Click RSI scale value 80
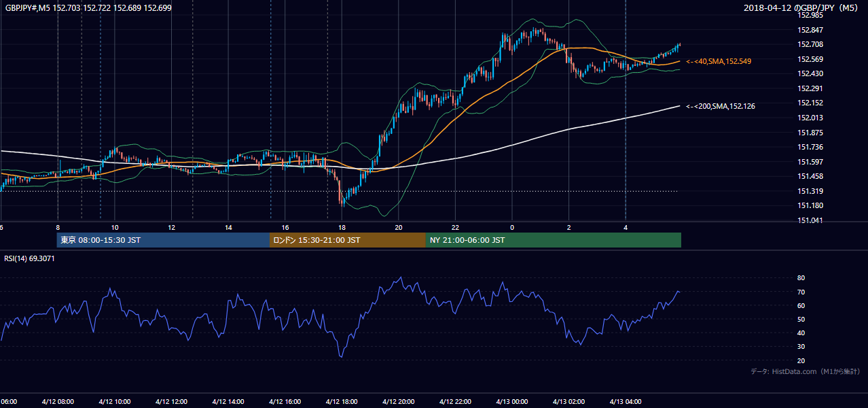Image resolution: width=868 pixels, height=408 pixels. (x=801, y=278)
